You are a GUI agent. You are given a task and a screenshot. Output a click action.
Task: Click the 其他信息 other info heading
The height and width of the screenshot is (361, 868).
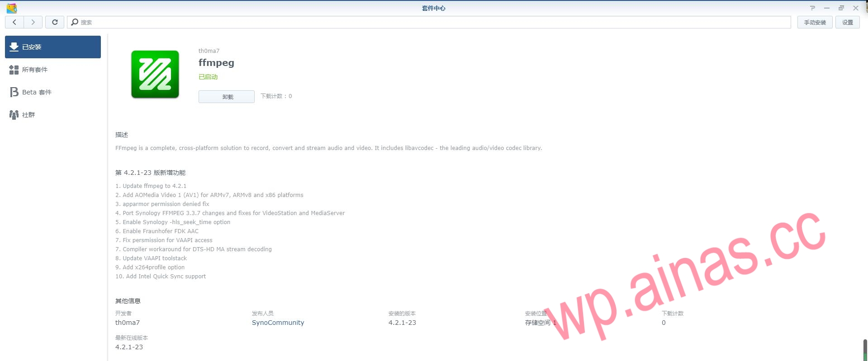point(128,301)
